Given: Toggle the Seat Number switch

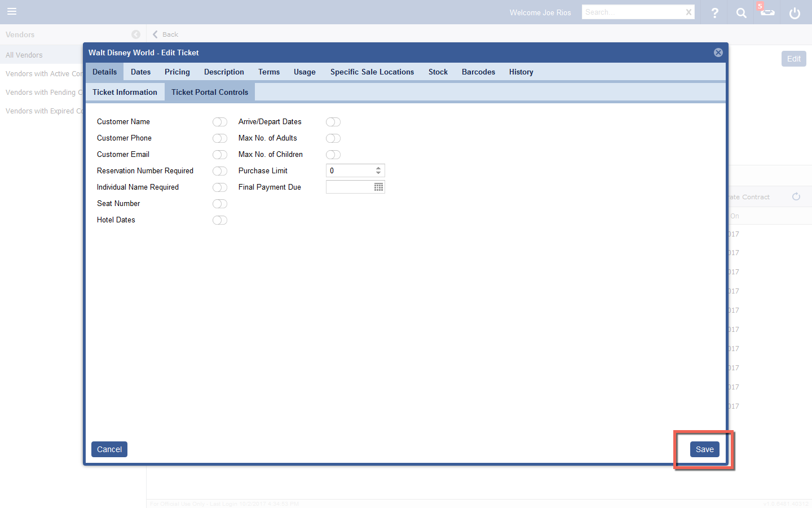Looking at the screenshot, I should (x=219, y=204).
